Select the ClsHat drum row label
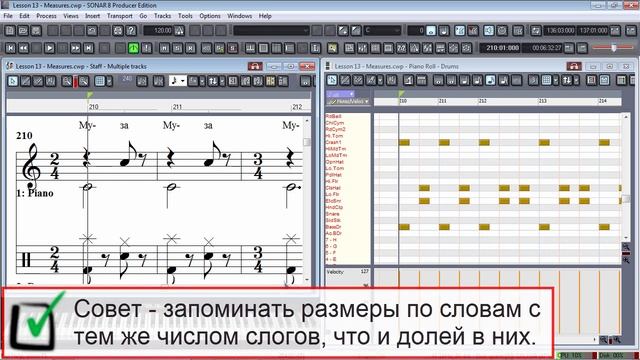The height and width of the screenshot is (360, 640). [x=333, y=188]
